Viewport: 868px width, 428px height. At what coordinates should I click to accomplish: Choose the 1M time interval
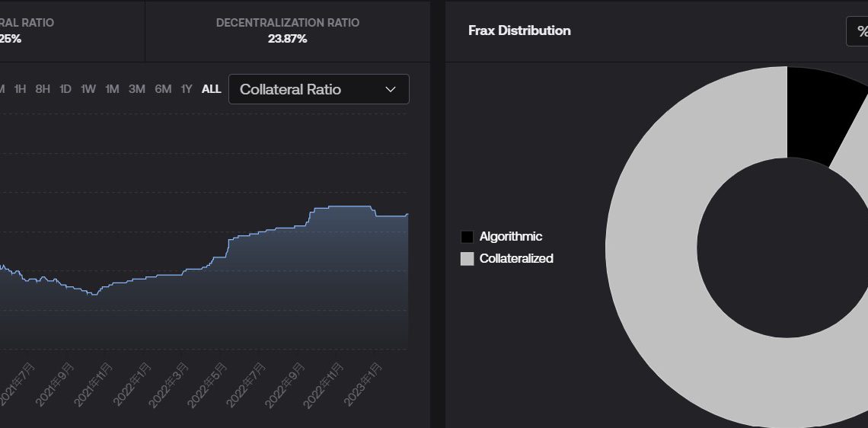[x=112, y=89]
